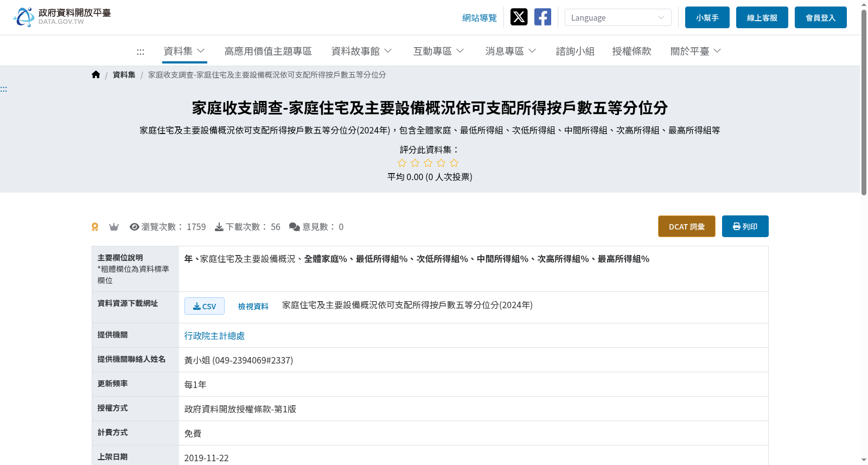Rate dataset with fifth star
868x465 pixels.
[454, 163]
